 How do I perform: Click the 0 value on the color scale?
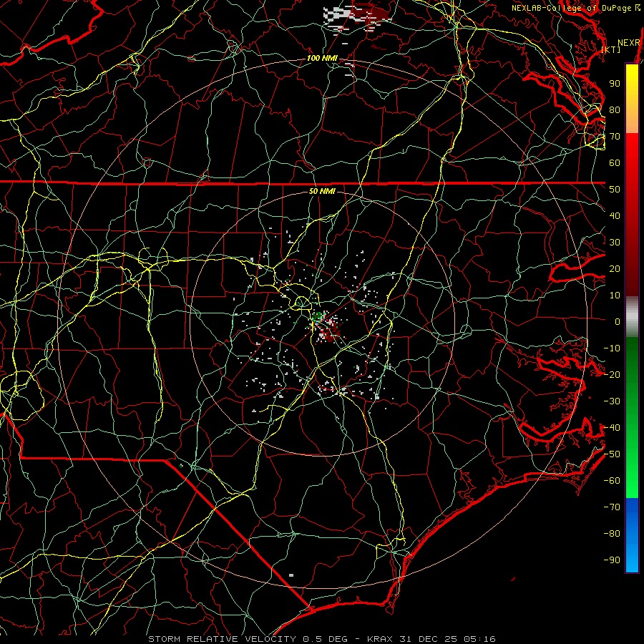pos(618,322)
